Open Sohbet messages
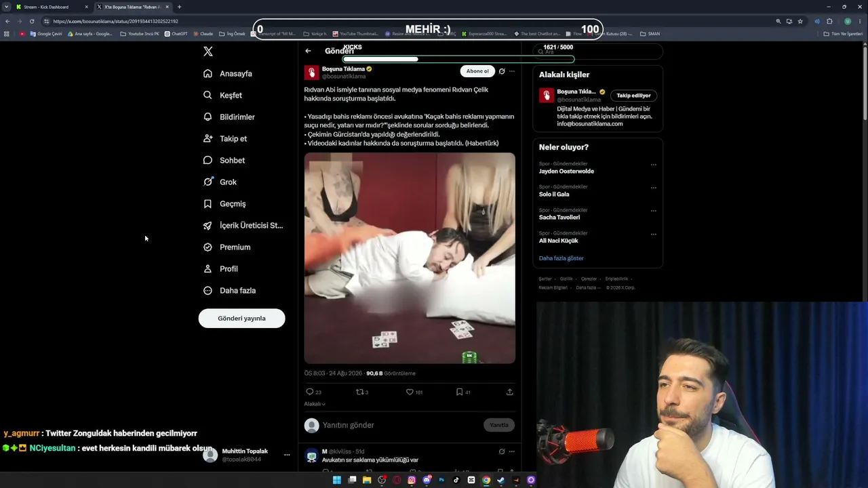Image resolution: width=868 pixels, height=488 pixels. 224,161
